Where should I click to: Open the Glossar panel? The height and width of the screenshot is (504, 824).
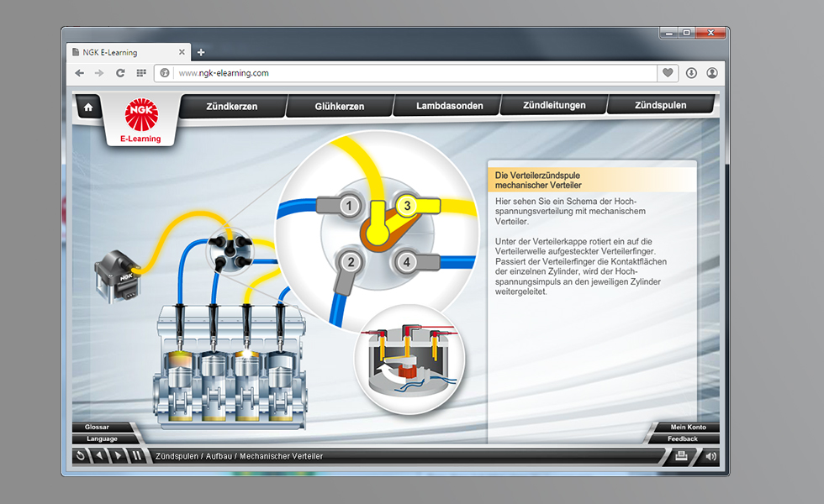click(98, 427)
